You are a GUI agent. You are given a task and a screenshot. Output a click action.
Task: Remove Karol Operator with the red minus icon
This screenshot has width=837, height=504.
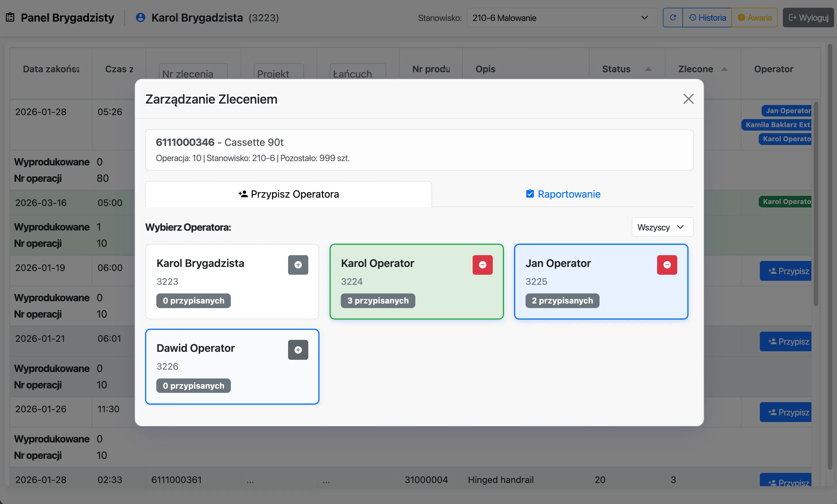tap(482, 265)
